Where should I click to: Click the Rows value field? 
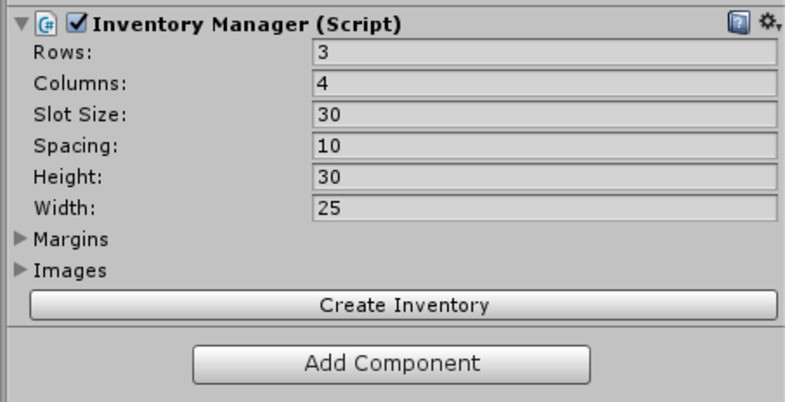pyautogui.click(x=544, y=52)
